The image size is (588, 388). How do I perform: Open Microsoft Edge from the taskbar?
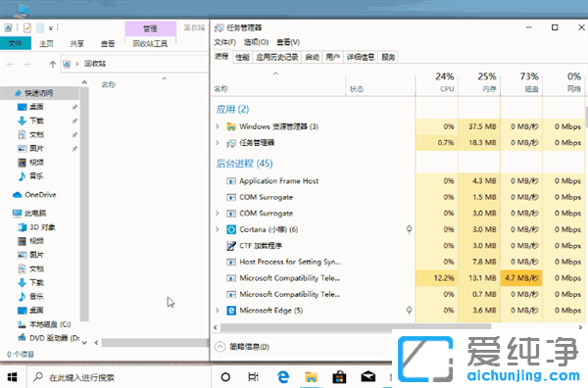[283, 377]
